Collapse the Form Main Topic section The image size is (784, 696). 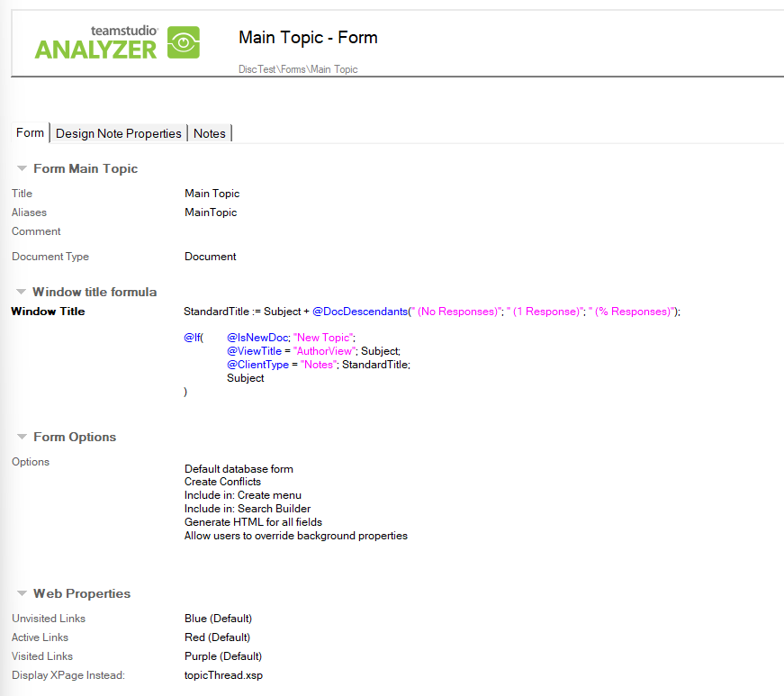[x=21, y=168]
